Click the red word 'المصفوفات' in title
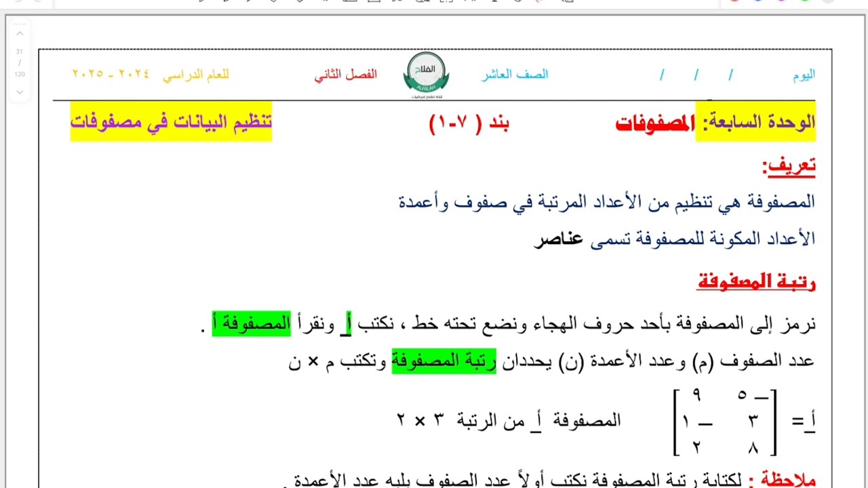868x488 pixels. tap(655, 124)
